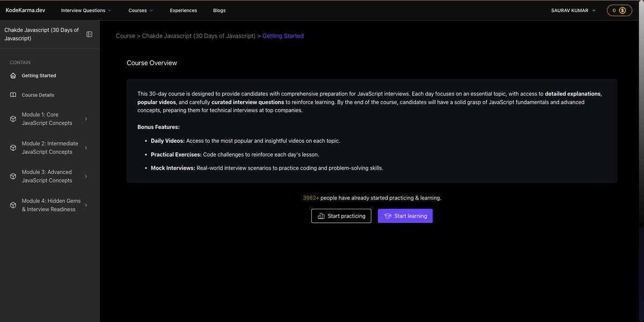Click the Module 4 cube icon

pyautogui.click(x=13, y=205)
